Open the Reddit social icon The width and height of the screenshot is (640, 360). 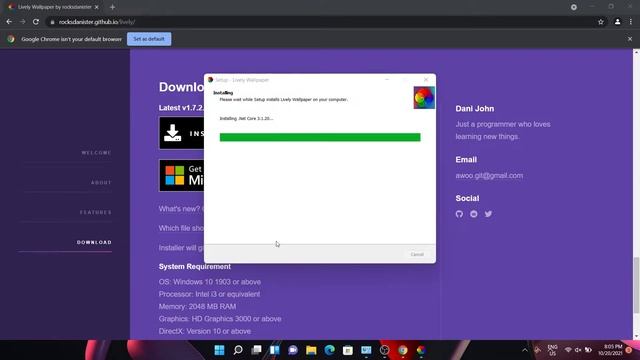[473, 214]
